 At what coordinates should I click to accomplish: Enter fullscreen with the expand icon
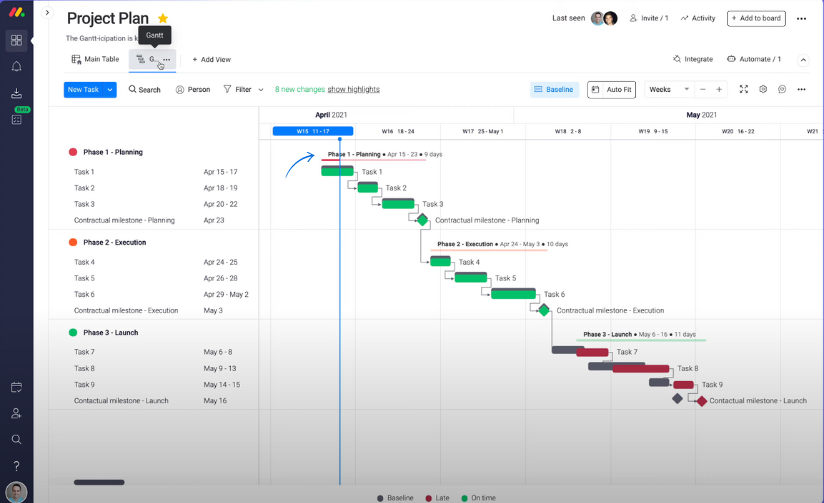coord(744,89)
